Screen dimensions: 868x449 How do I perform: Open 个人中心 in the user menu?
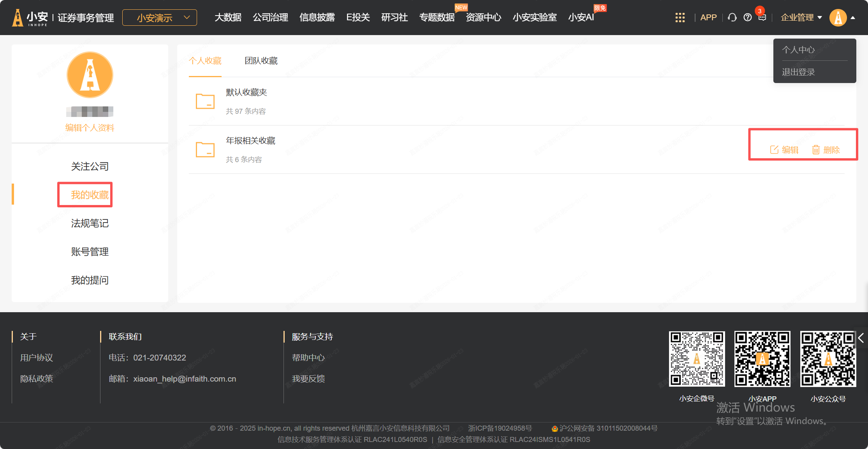(x=798, y=50)
